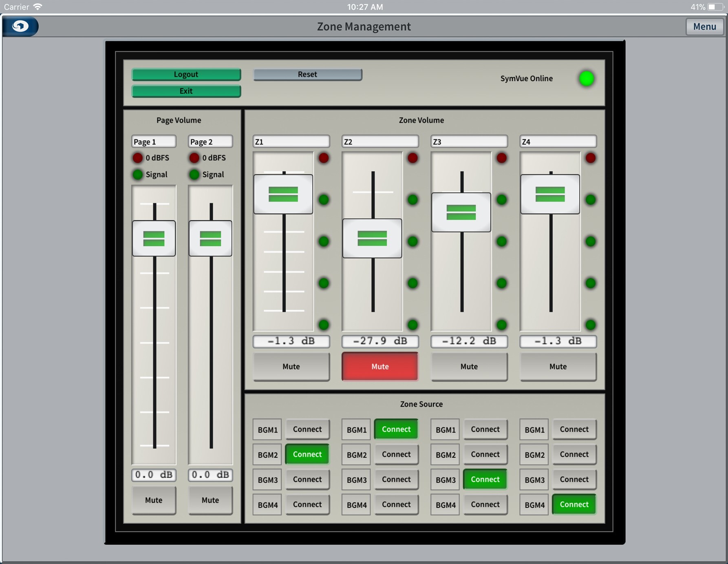728x564 pixels.
Task: Mute the Page 1 volume channel
Action: pos(154,500)
